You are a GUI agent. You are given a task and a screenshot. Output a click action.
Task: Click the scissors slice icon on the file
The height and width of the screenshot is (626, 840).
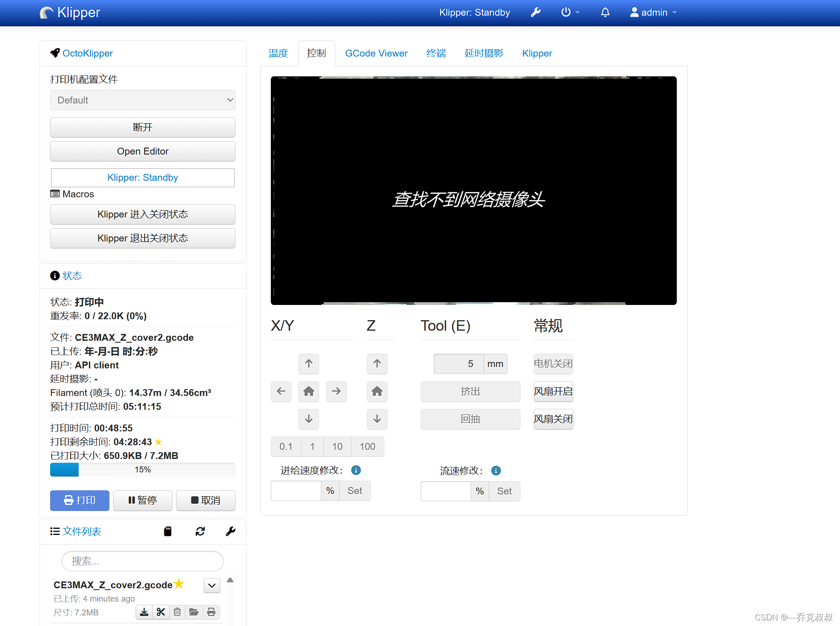coord(160,612)
